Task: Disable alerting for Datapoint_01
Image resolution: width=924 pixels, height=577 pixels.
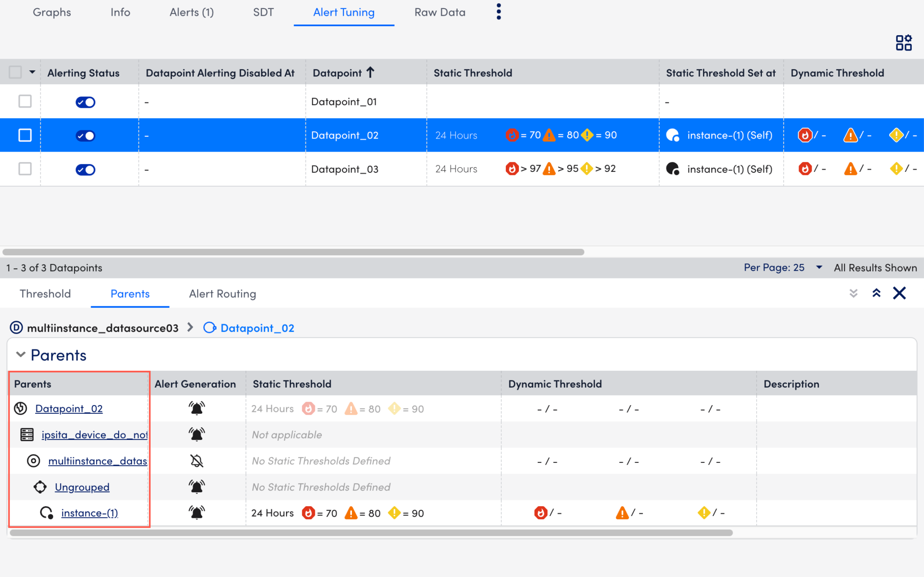Action: (x=85, y=102)
